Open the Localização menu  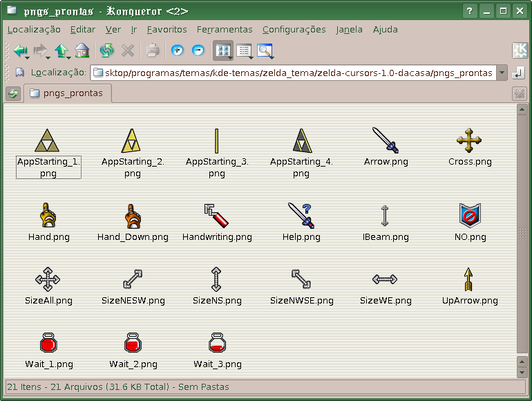pyautogui.click(x=34, y=30)
